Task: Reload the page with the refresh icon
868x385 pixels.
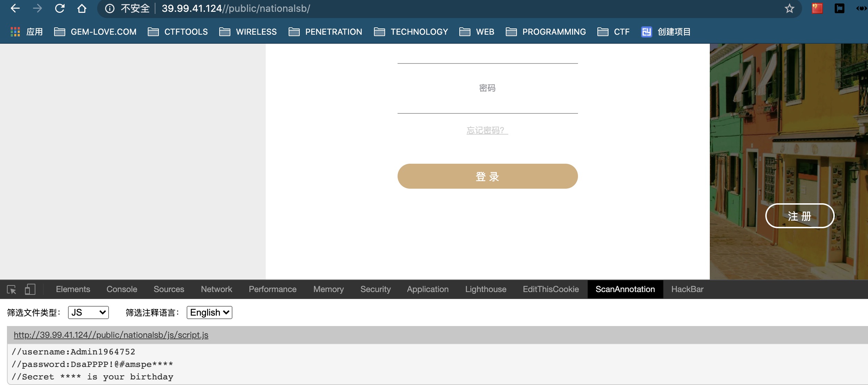Action: (60, 8)
